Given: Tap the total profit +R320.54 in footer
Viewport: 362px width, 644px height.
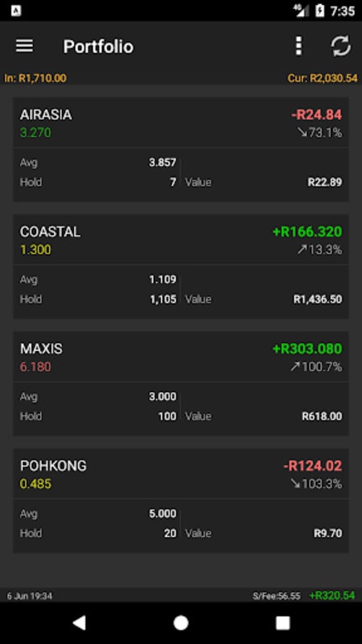Looking at the screenshot, I should point(332,596).
